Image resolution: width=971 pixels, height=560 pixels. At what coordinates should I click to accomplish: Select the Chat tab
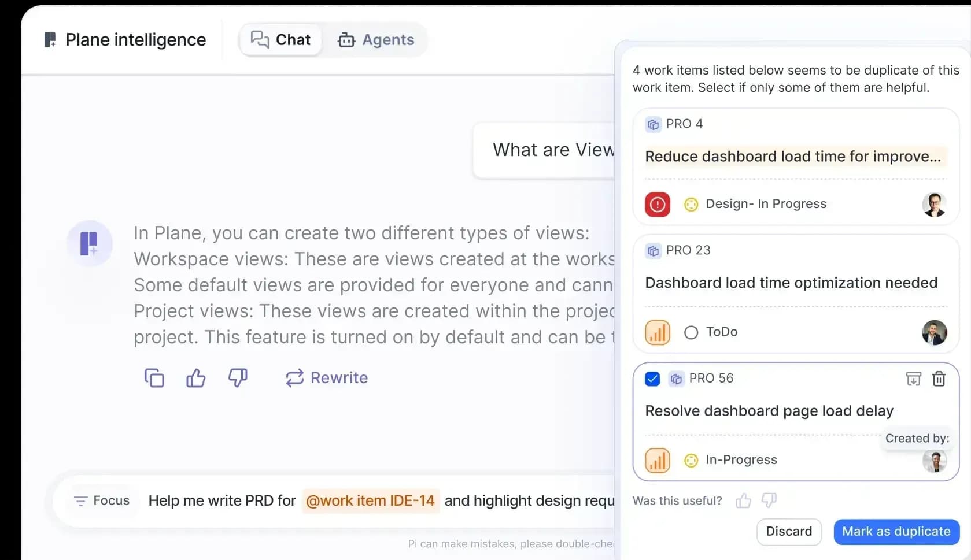(280, 39)
